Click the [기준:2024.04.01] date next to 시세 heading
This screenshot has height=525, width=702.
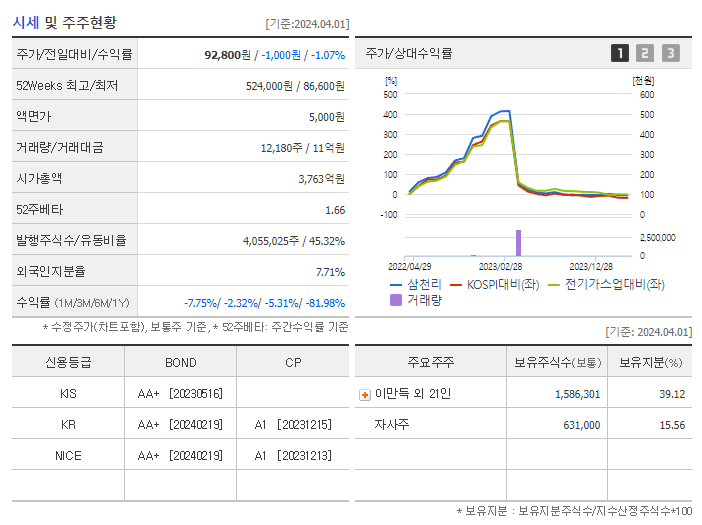[307, 24]
